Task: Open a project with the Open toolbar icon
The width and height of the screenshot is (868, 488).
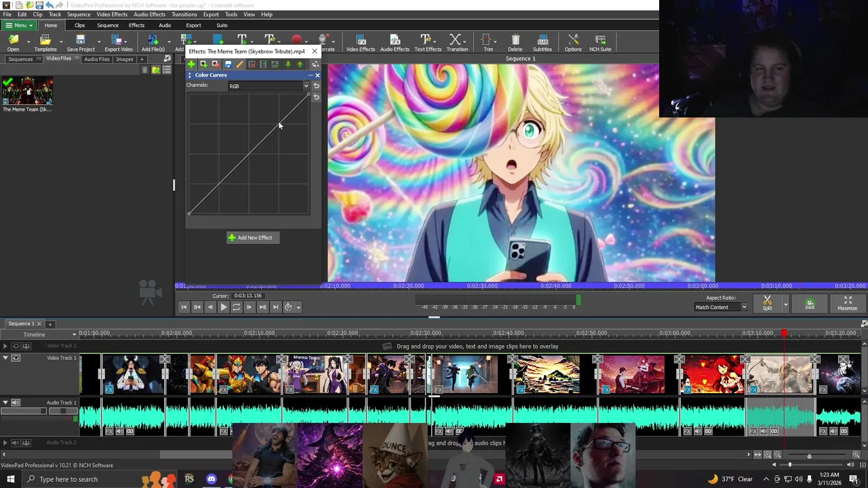Action: coord(13,43)
